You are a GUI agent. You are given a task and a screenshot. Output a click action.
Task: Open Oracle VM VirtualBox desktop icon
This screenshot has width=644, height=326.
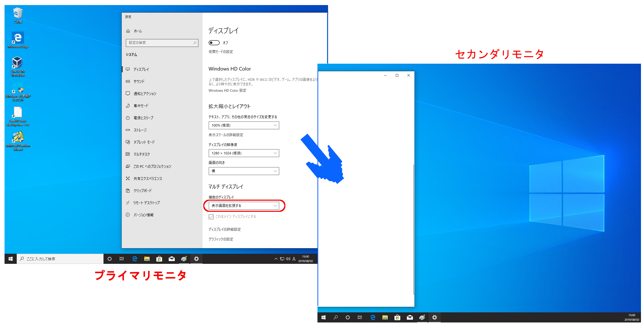click(x=17, y=63)
